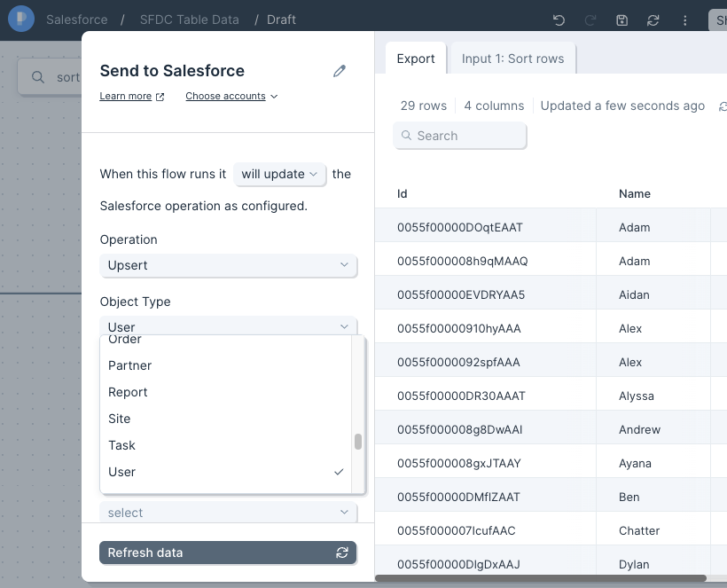This screenshot has width=727, height=588.
Task: Click the save icon in top toolbar
Action: (x=621, y=20)
